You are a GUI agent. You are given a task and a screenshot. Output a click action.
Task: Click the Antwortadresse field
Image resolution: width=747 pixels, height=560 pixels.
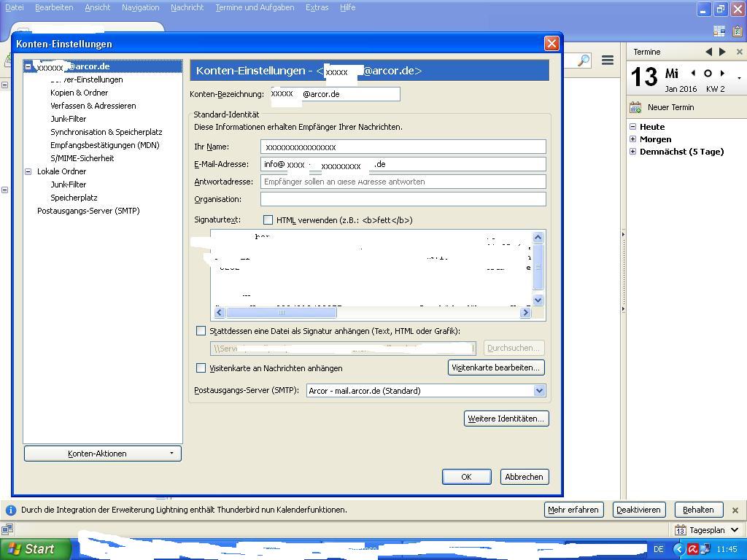coord(403,182)
